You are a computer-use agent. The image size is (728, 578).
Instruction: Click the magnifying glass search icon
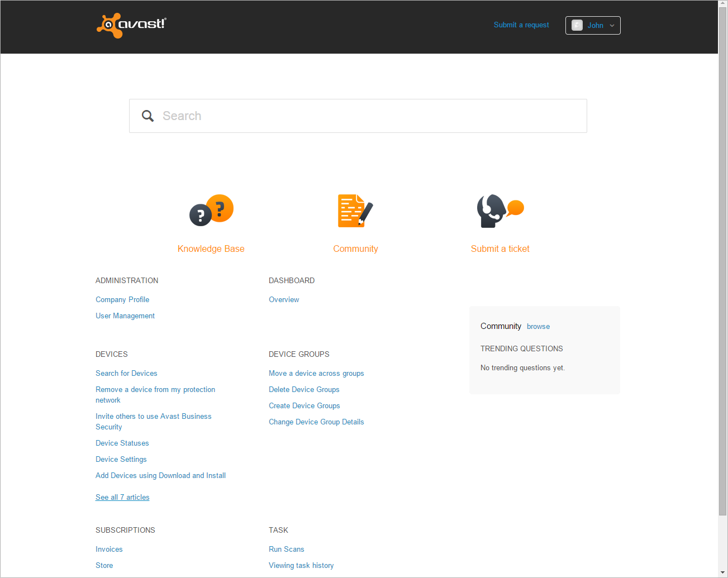click(147, 116)
